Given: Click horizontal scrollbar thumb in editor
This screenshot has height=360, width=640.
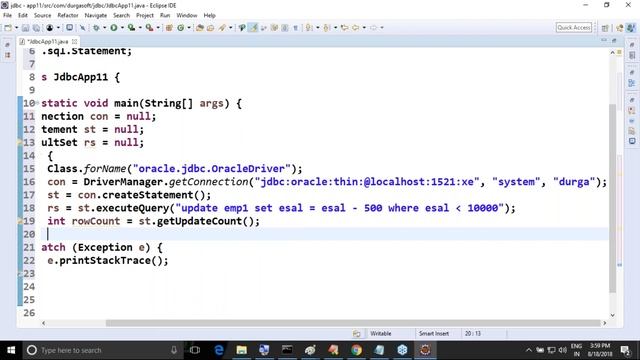Looking at the screenshot, I should point(353,323).
